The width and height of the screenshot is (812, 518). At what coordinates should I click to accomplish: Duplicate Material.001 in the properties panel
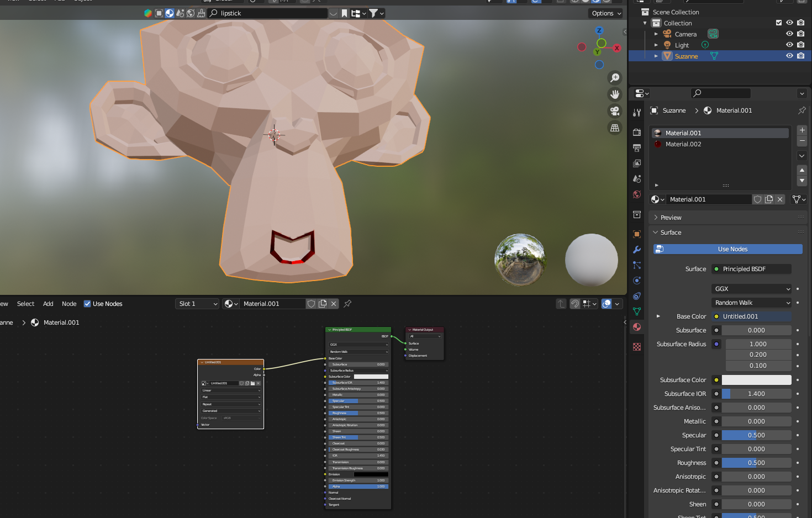click(769, 199)
